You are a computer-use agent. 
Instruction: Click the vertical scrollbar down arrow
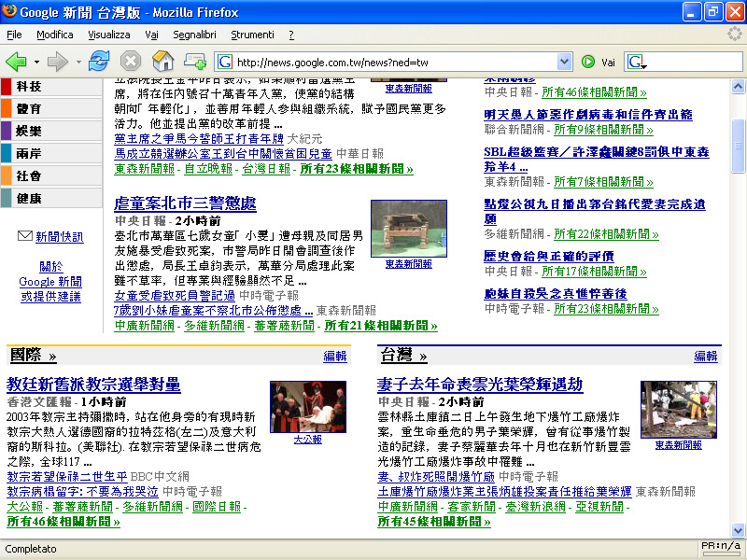tap(738, 530)
